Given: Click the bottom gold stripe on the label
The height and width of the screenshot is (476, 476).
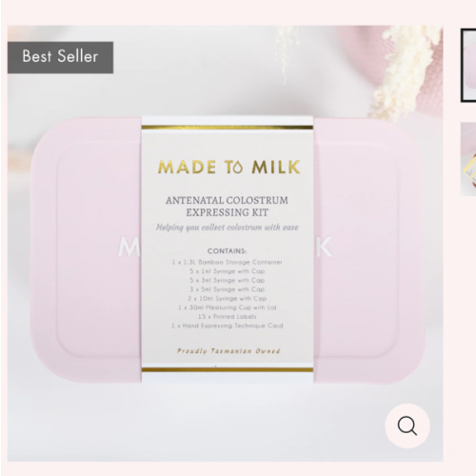Looking at the screenshot, I should pyautogui.click(x=228, y=369).
